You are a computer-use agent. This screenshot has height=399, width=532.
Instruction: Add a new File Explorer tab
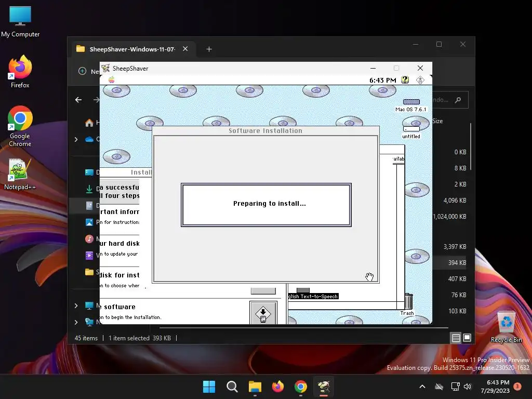tap(209, 49)
